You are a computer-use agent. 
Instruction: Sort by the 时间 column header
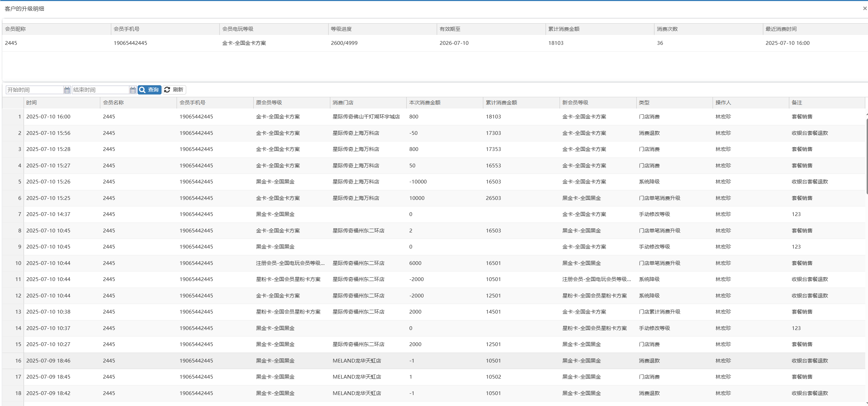click(x=31, y=103)
